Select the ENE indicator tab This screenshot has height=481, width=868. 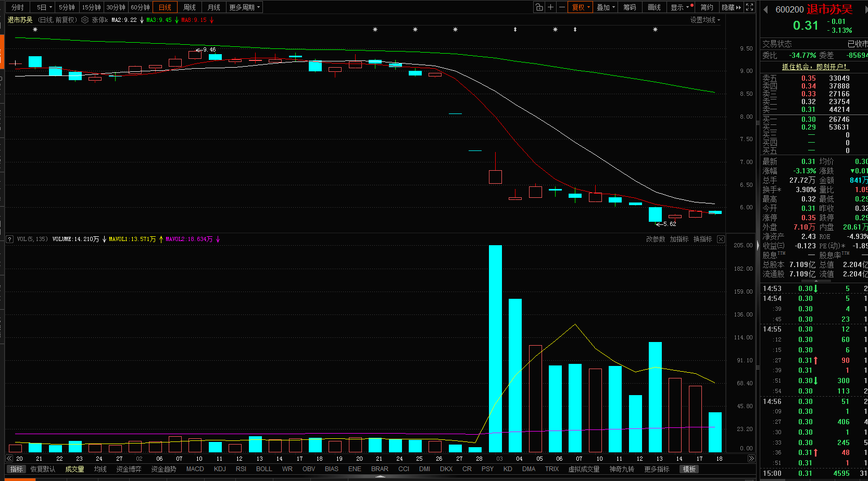click(355, 469)
